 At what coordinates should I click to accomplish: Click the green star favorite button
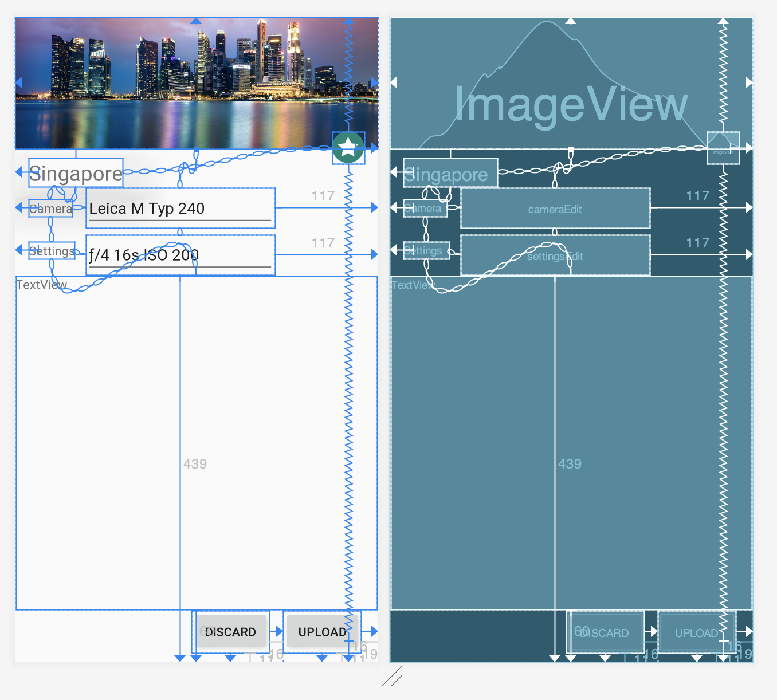click(348, 148)
